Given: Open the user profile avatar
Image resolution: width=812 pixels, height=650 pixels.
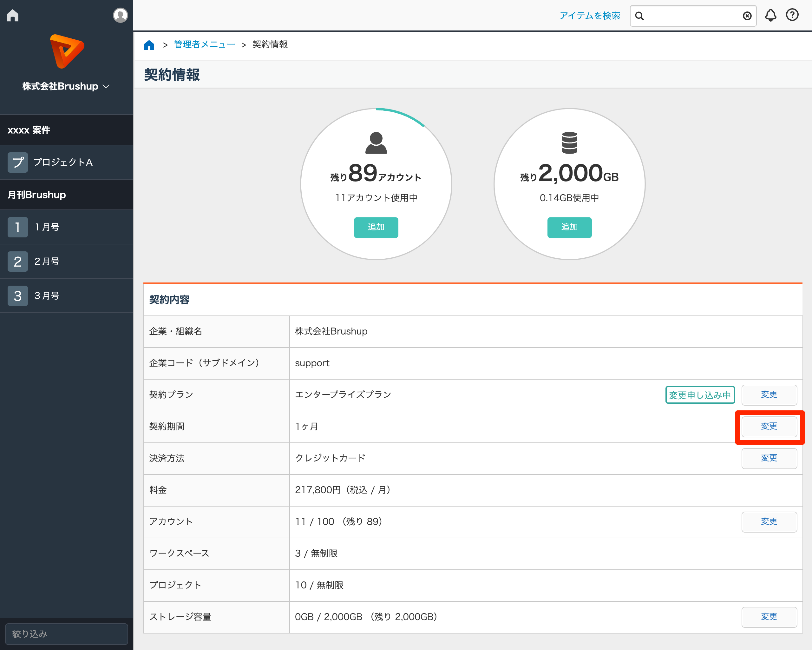Looking at the screenshot, I should point(120,16).
